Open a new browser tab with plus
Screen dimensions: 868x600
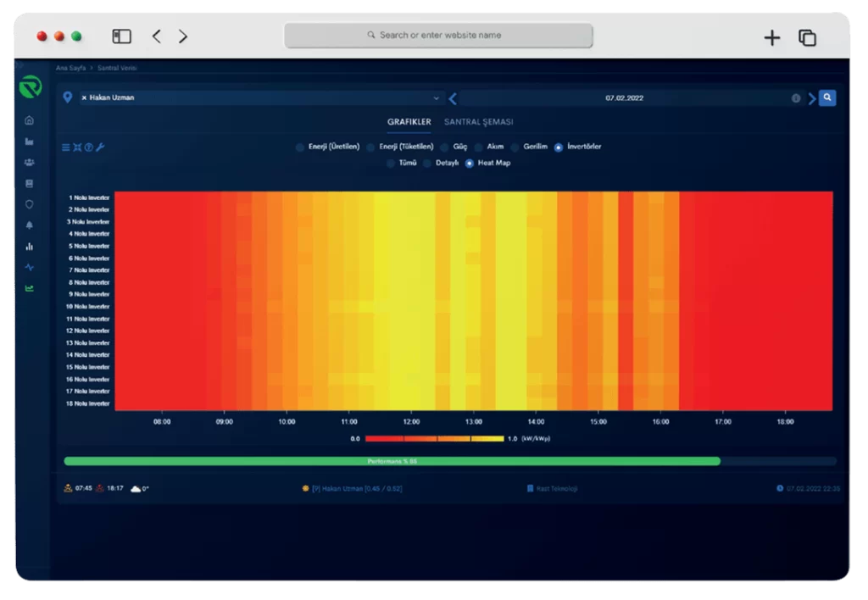[771, 37]
